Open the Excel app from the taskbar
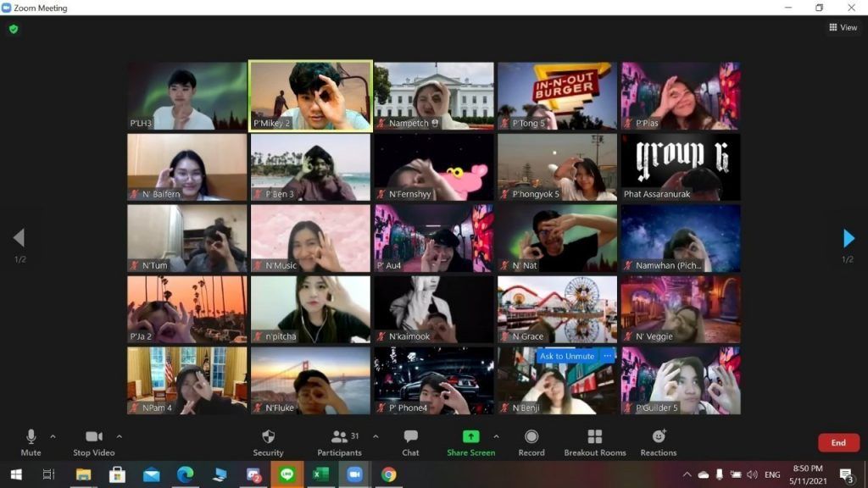 click(320, 474)
